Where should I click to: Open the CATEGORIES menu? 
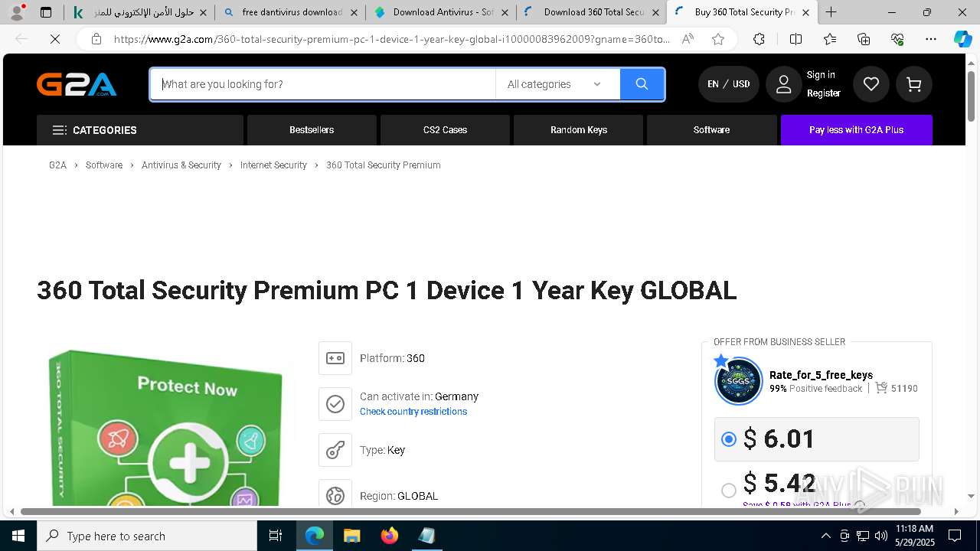pos(140,130)
